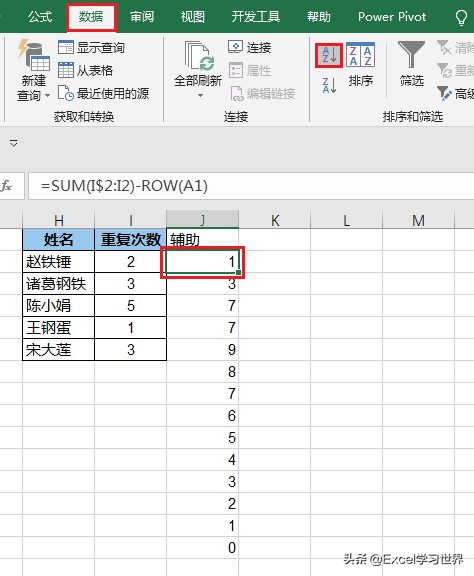Viewport: 474px width, 576px height.
Task: Click the 重复次数 header cell
Action: click(130, 240)
